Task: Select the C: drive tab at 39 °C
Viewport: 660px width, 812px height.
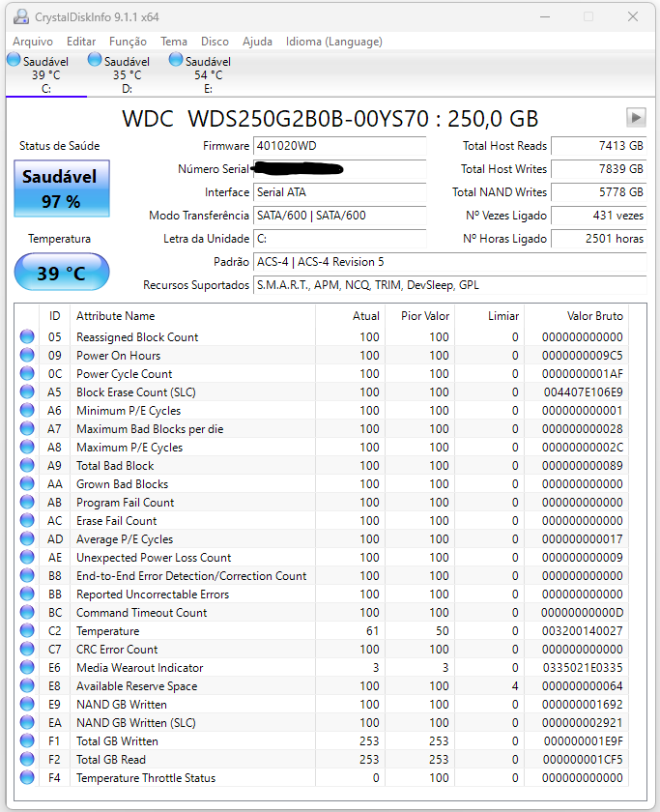Action: pyautogui.click(x=46, y=74)
